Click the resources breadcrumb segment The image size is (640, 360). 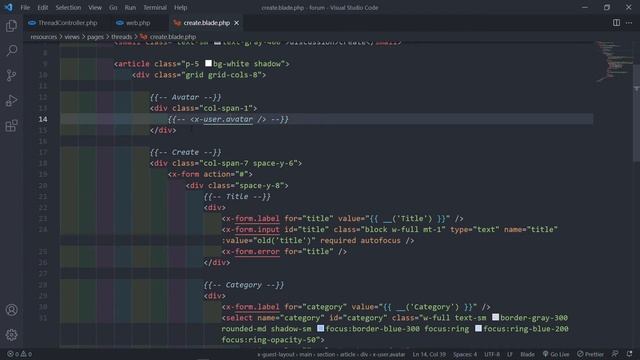click(44, 37)
